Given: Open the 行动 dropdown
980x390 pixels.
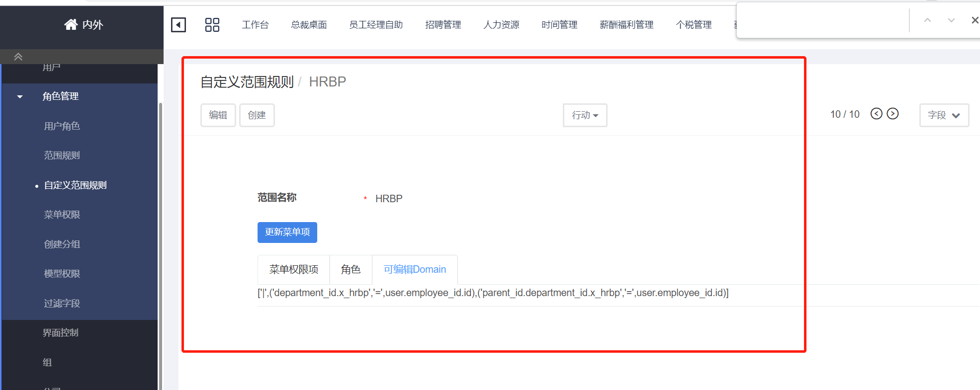Looking at the screenshot, I should pos(585,115).
